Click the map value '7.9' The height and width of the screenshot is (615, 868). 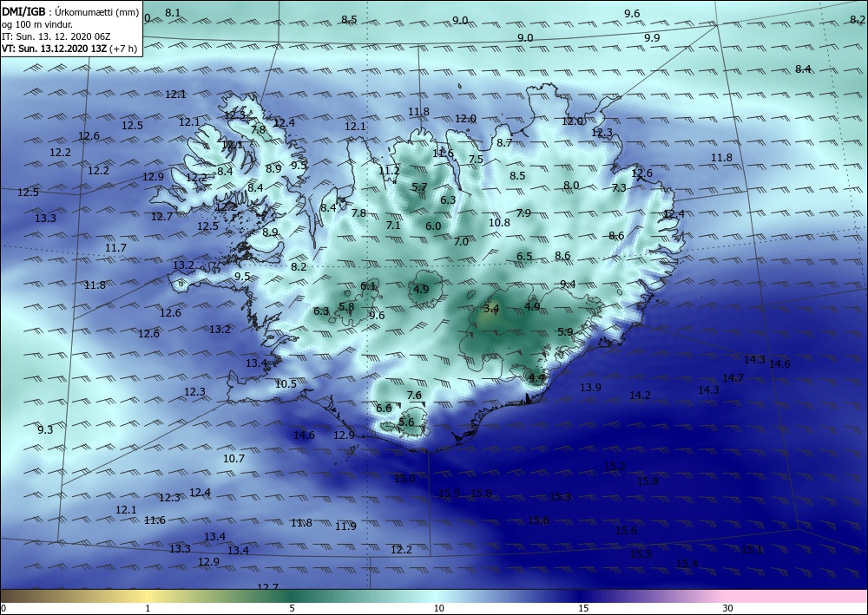523,213
